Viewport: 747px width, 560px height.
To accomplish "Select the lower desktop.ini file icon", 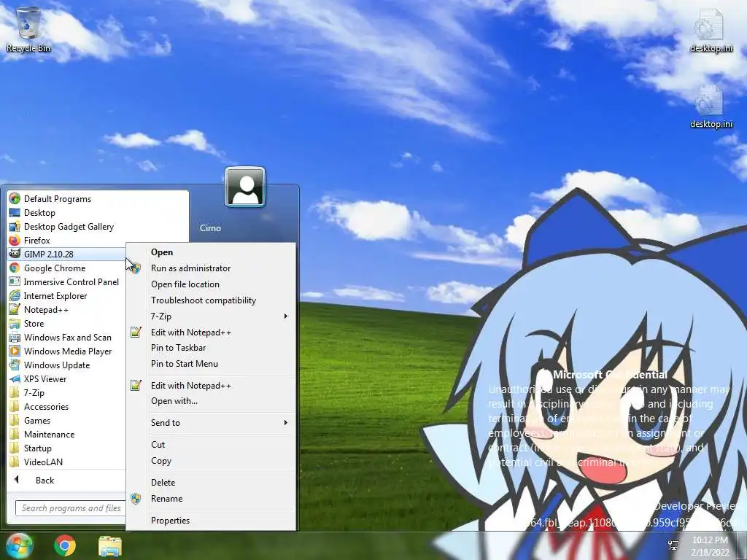I will [711, 106].
